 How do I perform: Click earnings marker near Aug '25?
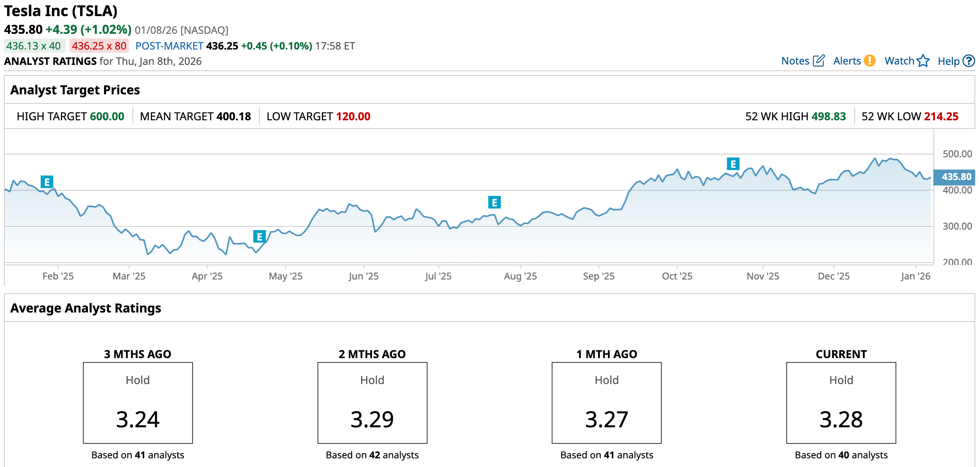494,202
